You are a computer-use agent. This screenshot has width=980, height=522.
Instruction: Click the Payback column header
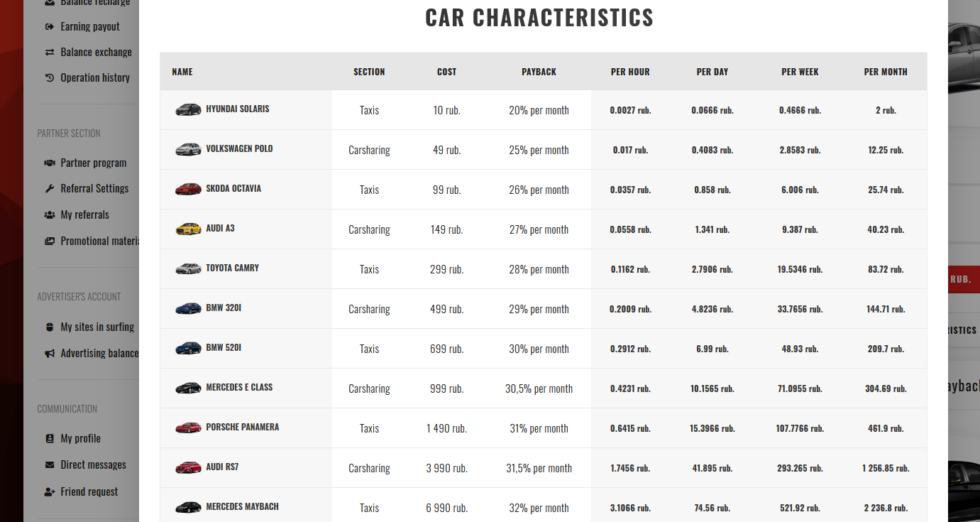tap(539, 72)
